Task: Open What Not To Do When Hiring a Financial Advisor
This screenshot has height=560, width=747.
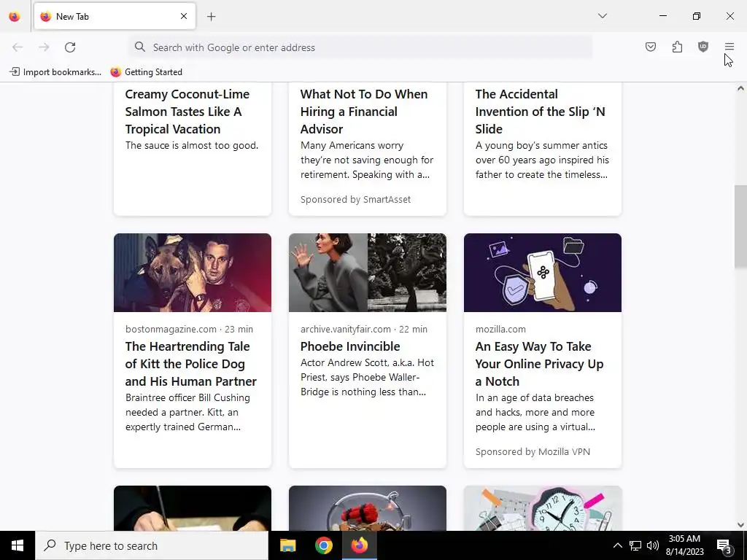Action: pos(364,112)
